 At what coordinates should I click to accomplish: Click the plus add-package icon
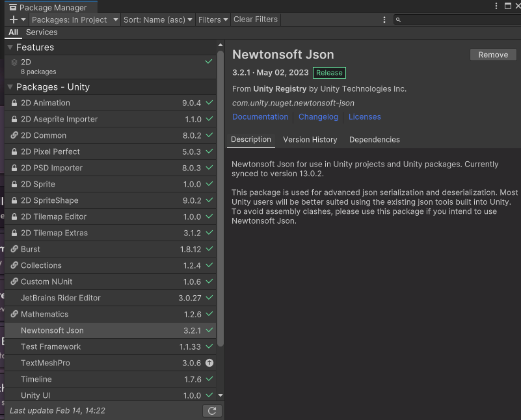tap(13, 20)
